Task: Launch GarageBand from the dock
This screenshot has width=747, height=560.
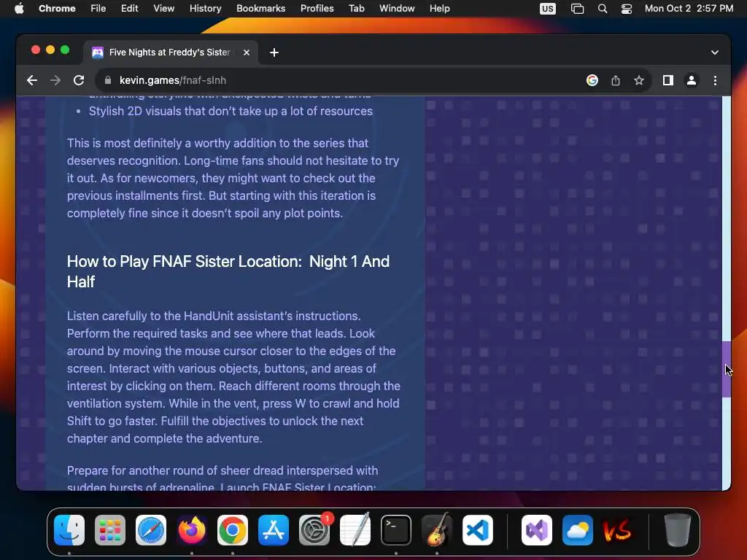Action: (437, 530)
